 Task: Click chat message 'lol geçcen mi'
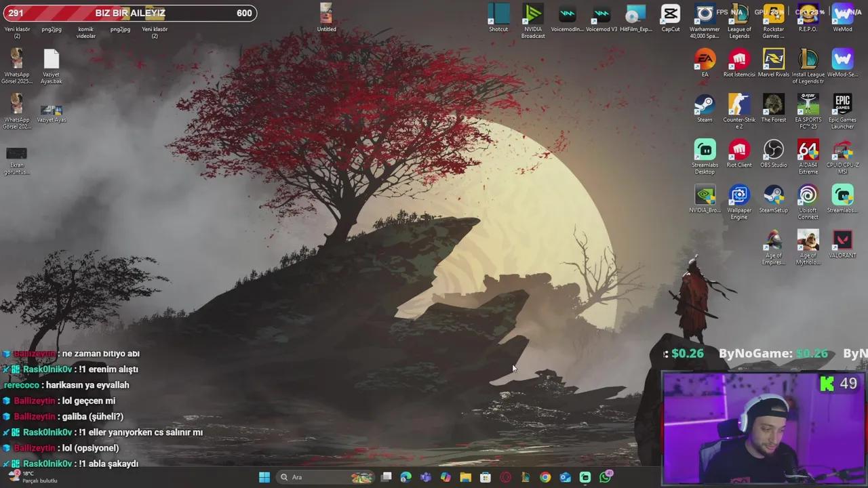tap(89, 401)
